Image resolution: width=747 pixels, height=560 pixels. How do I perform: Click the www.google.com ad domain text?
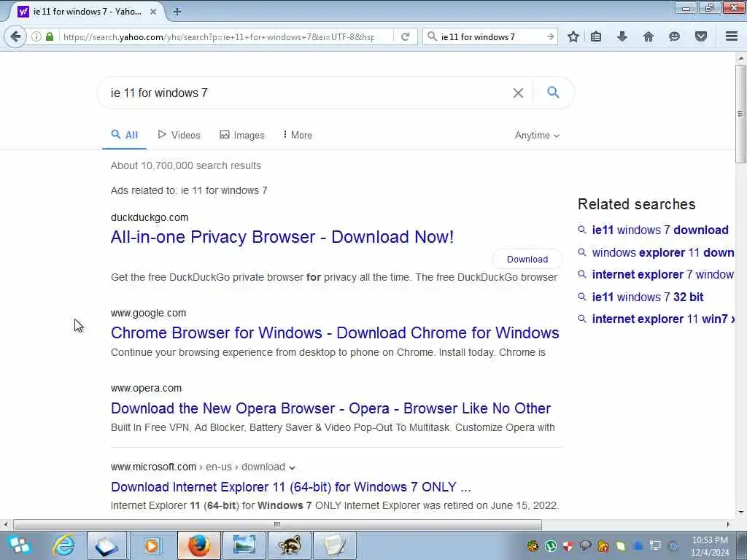148,313
